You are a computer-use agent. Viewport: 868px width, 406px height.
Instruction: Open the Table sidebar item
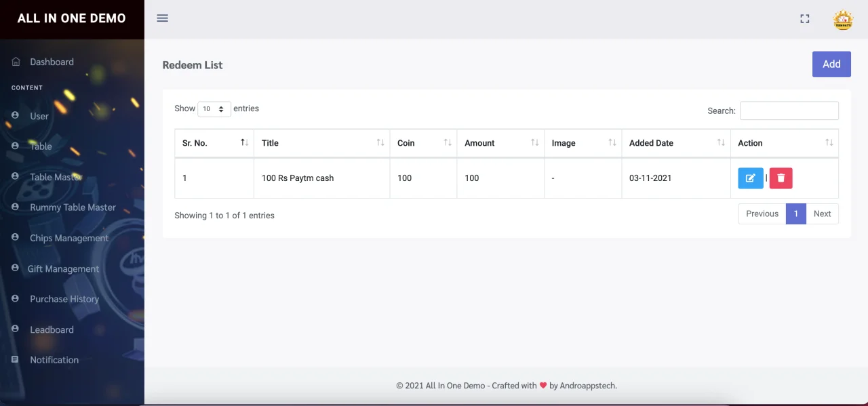(x=41, y=146)
